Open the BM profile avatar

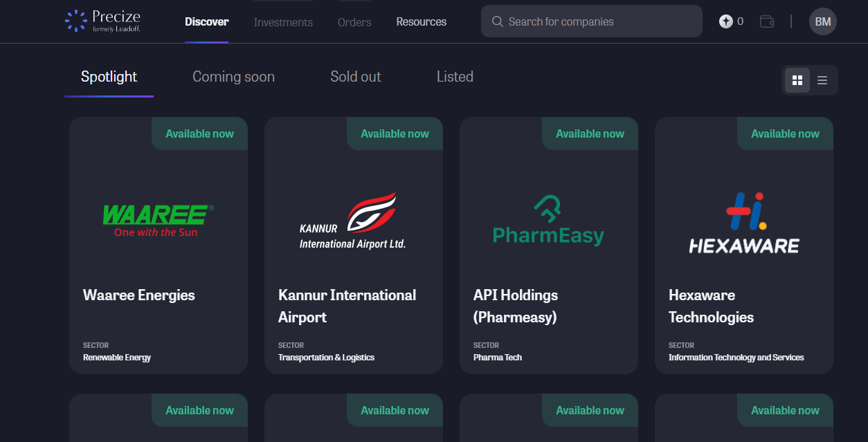click(822, 21)
